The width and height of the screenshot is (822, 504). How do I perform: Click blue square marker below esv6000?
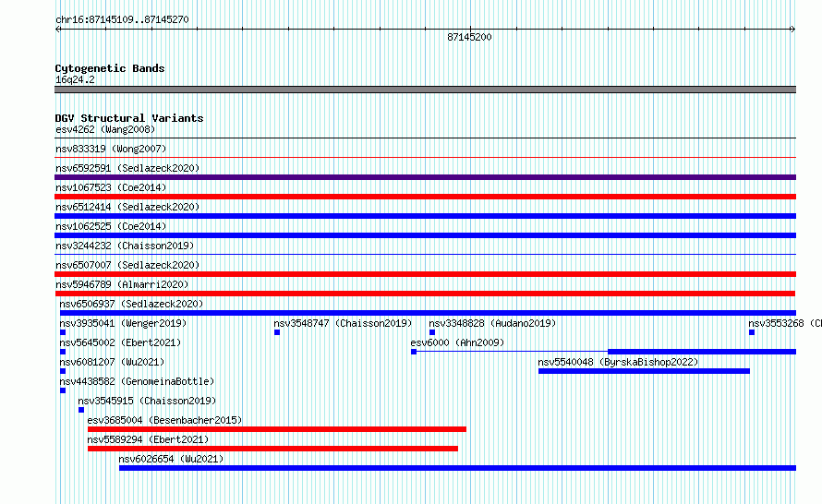(x=414, y=352)
